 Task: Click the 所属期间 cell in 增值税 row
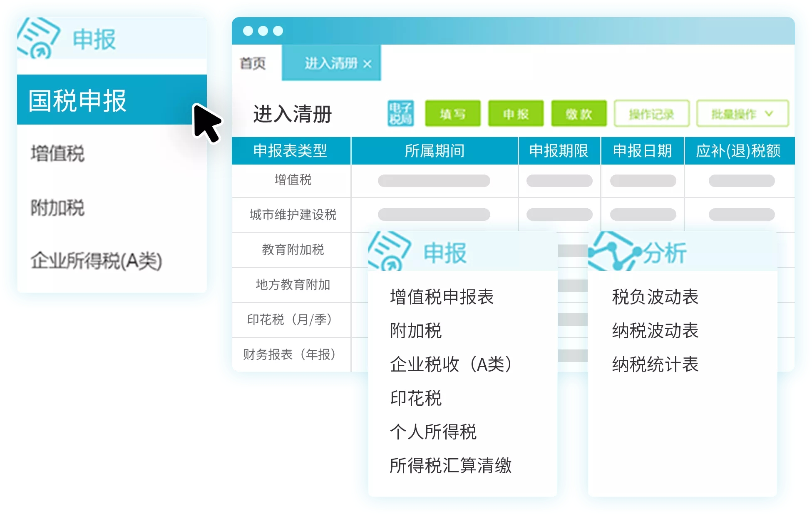[x=434, y=181]
